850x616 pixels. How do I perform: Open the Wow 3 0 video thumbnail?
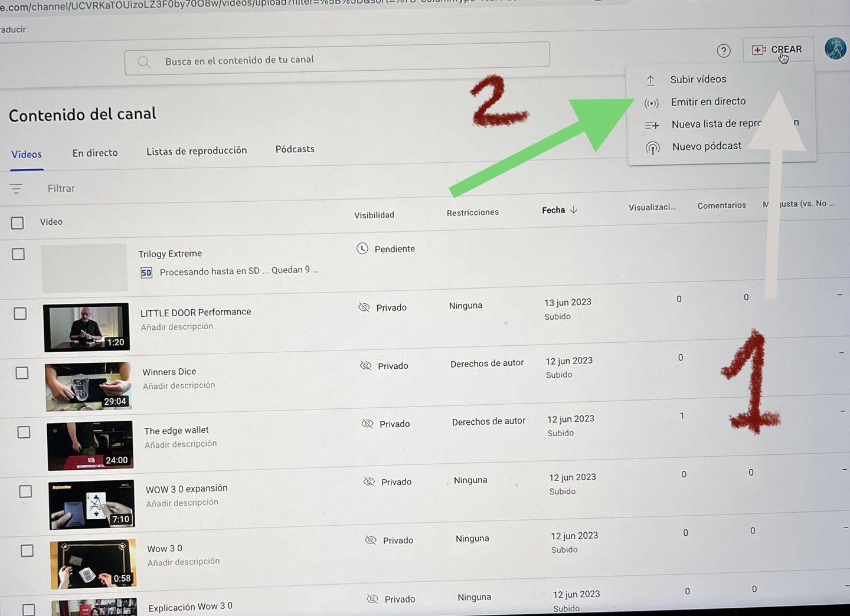coord(93,563)
